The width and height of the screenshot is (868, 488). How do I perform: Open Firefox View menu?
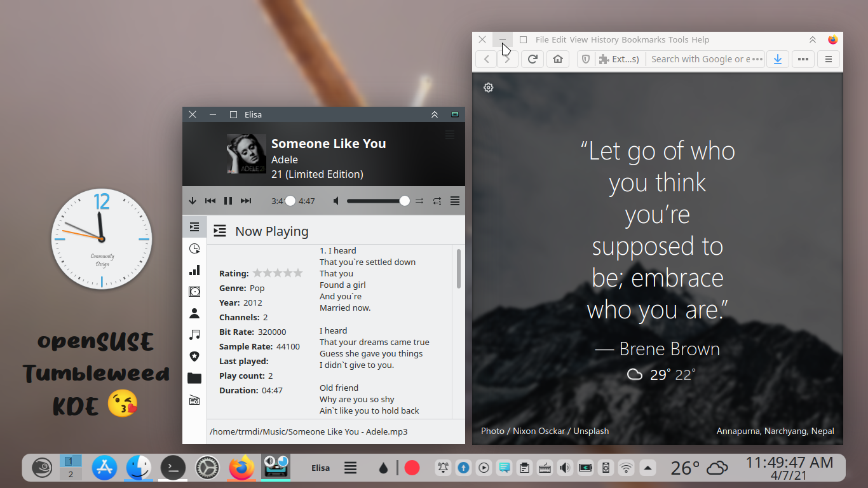(x=579, y=39)
